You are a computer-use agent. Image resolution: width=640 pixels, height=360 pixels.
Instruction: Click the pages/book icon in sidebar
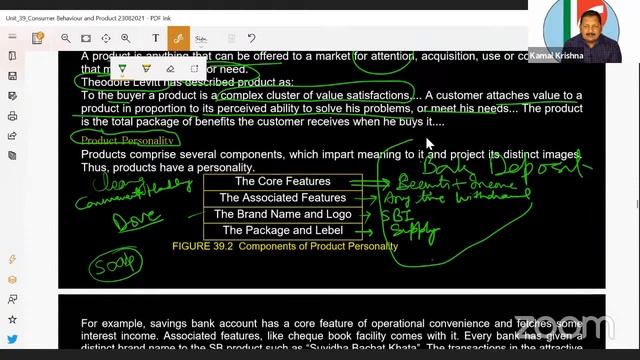click(12, 156)
